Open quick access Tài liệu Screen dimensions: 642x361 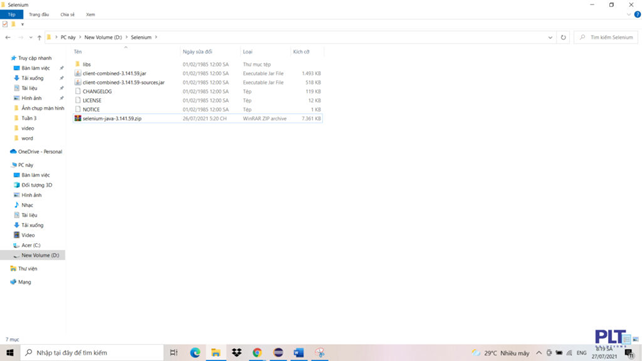pos(29,88)
